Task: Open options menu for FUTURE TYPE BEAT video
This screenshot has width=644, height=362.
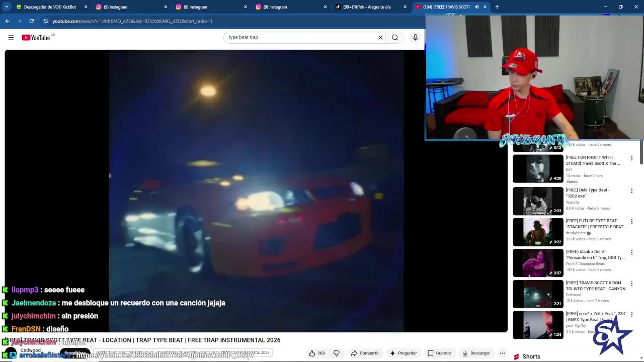Action: pyautogui.click(x=631, y=222)
